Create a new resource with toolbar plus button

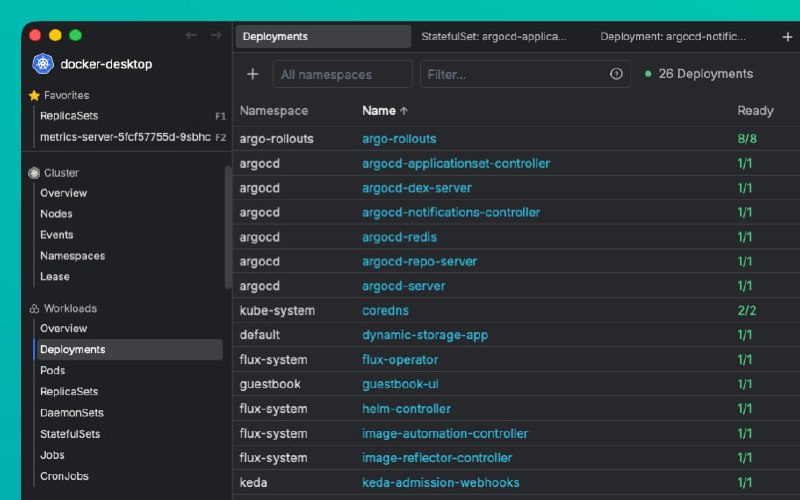click(x=253, y=74)
